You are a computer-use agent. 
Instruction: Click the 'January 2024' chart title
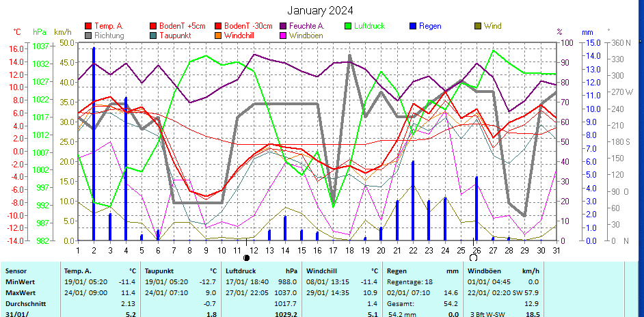[319, 10]
